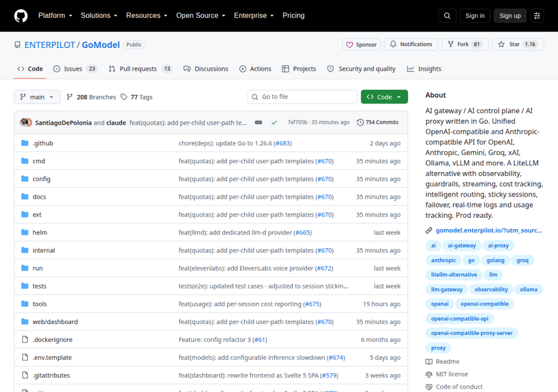
Task: Click the link icon beside gomodel.enterpilot.io
Action: point(429,230)
